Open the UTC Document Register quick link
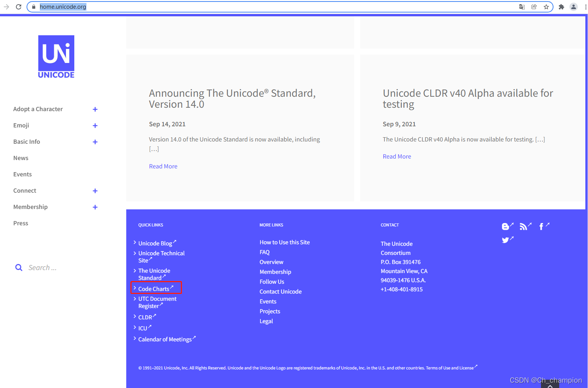 [157, 302]
